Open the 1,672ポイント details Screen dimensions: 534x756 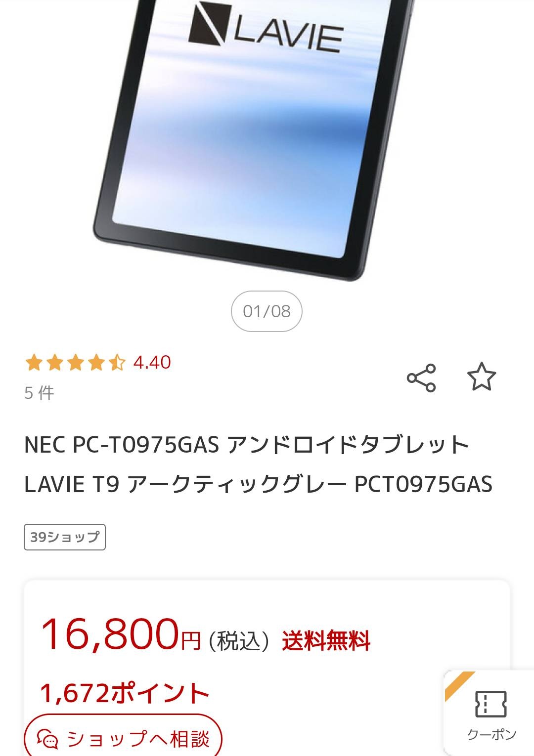pos(125,693)
